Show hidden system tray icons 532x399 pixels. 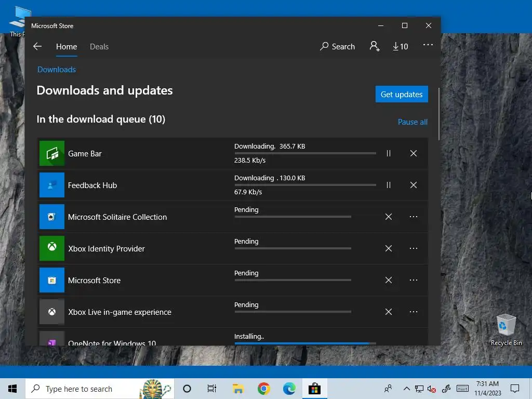406,389
